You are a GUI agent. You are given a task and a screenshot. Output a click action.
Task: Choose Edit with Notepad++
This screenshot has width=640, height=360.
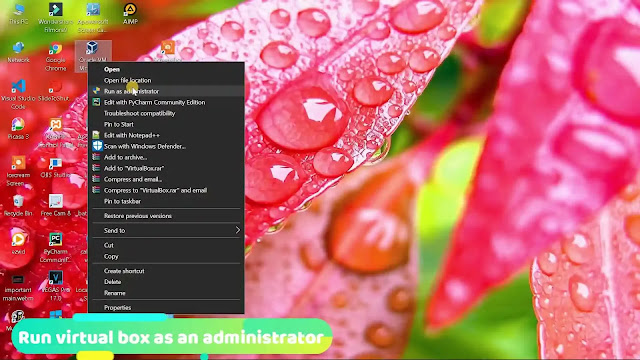[x=166, y=136]
